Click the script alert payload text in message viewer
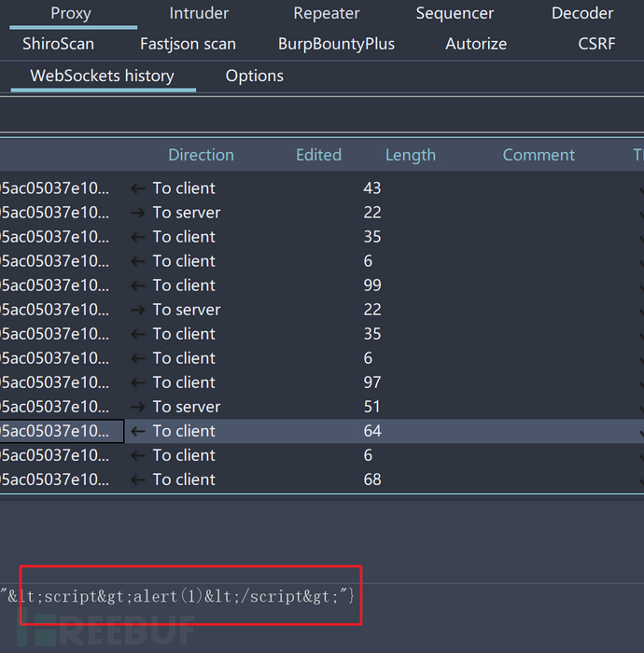The height and width of the screenshot is (653, 644). tap(177, 596)
